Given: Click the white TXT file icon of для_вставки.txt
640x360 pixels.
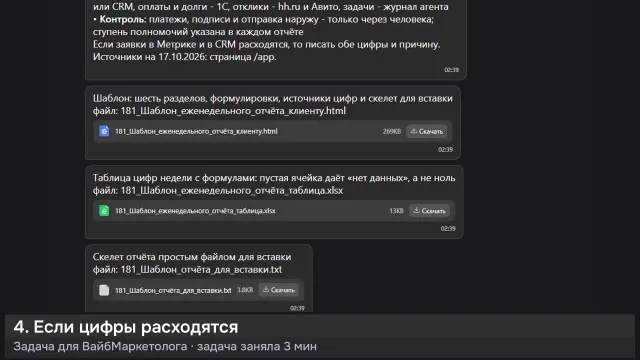Looking at the screenshot, I should click(x=104, y=290).
